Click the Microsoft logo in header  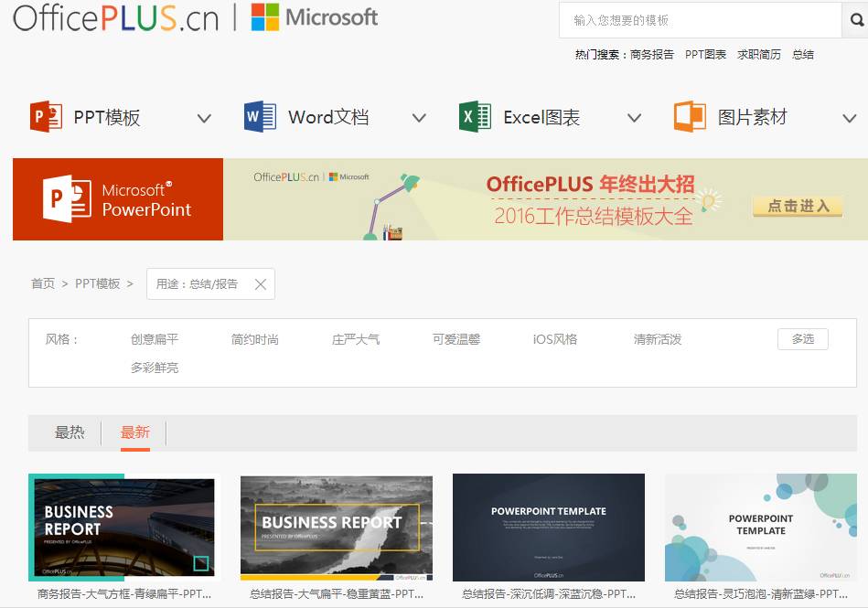point(314,17)
